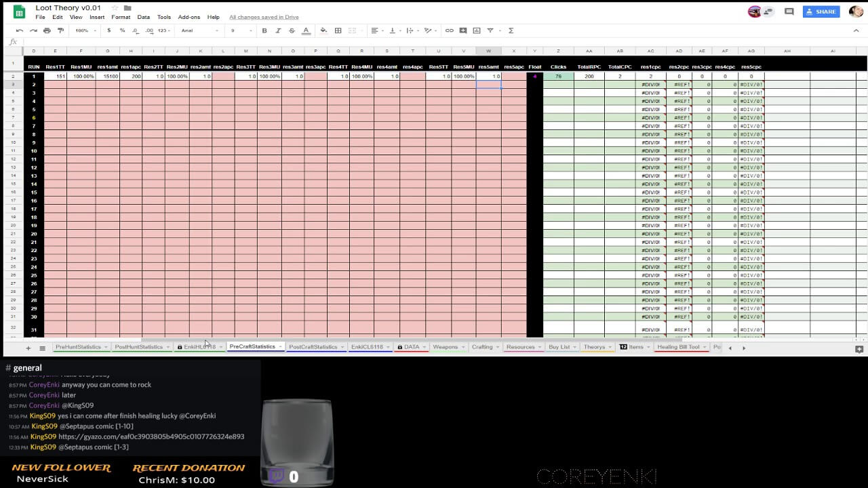Add a new sheet
The height and width of the screenshot is (488, 868).
tap(28, 348)
